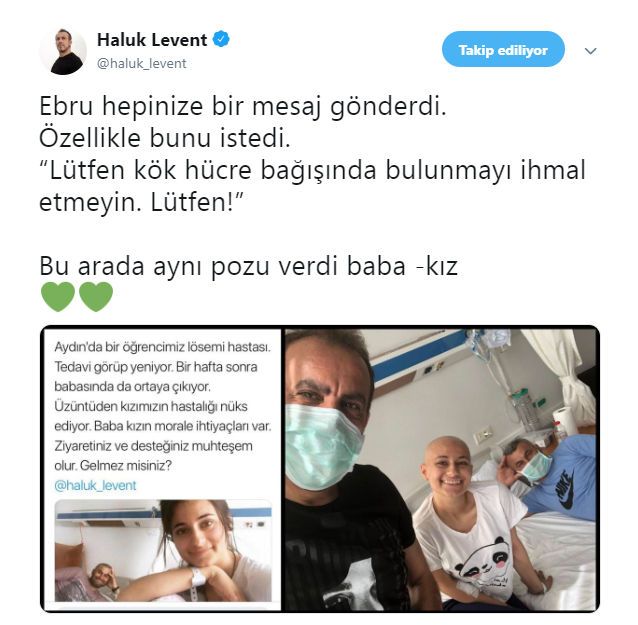Open the left attached screenshot image
638x625 pixels.
coord(163,469)
